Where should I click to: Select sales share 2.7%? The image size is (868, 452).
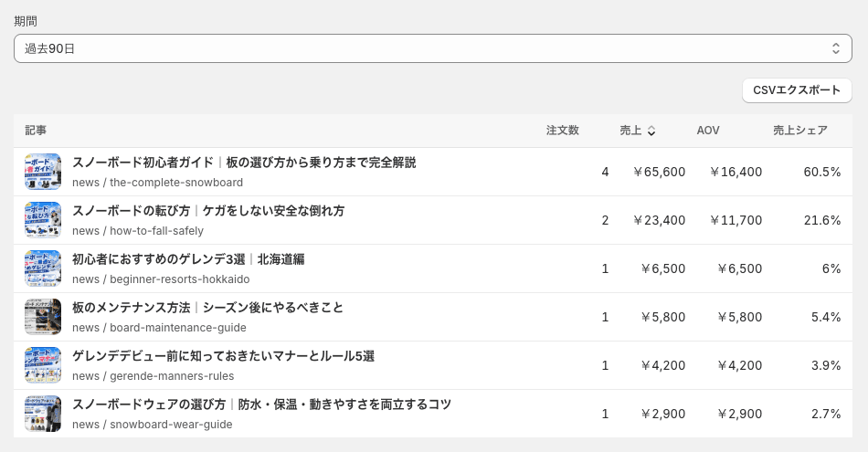click(826, 414)
